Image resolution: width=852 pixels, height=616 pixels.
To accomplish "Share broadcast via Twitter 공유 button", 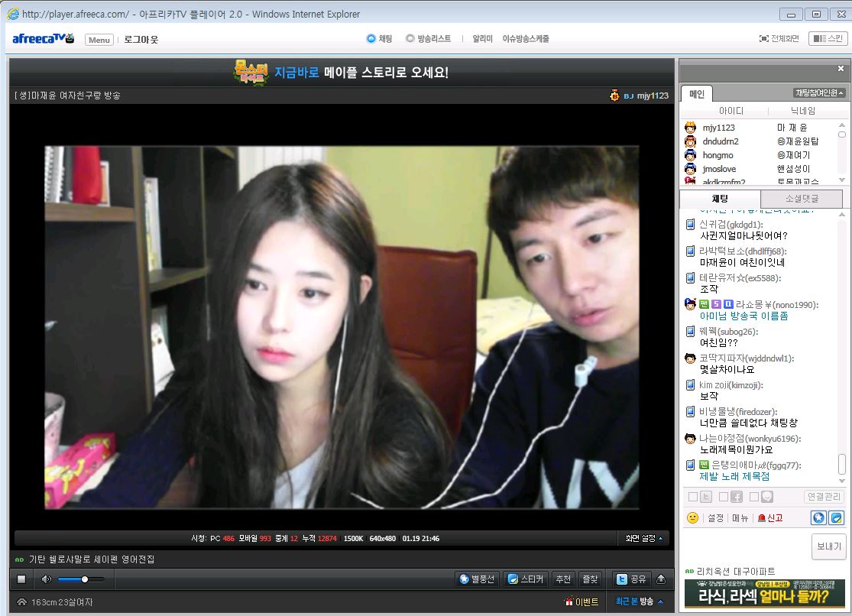I will 631,579.
